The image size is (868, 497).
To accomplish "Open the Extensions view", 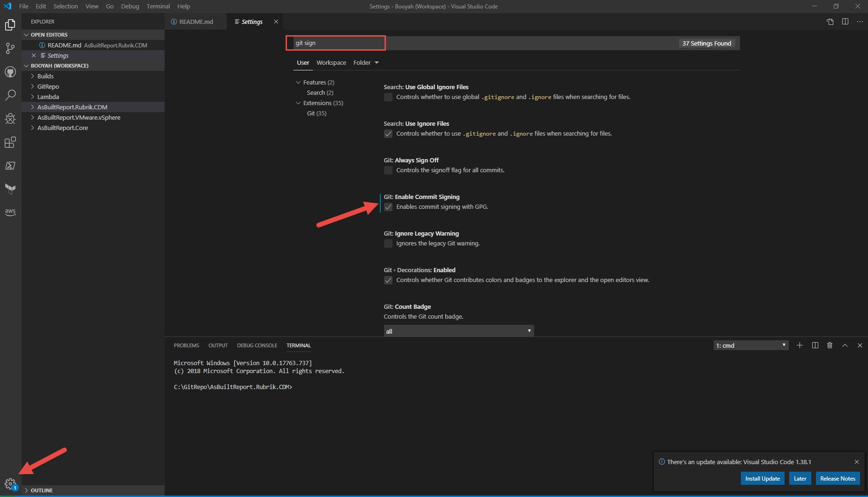I will [x=10, y=142].
